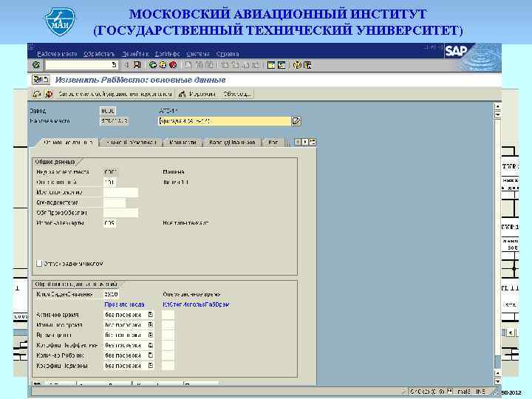This screenshot has width=532, height=399.
Task: Open the 'ДопИнфо' menu
Action: tap(167, 54)
